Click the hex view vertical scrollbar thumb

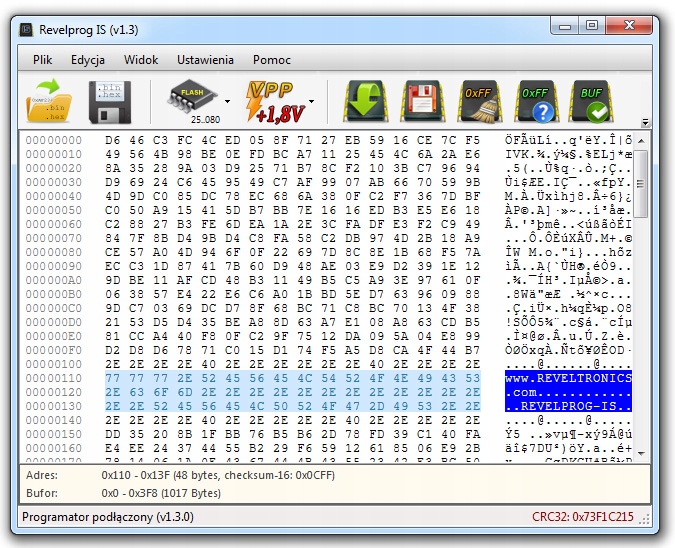641,184
